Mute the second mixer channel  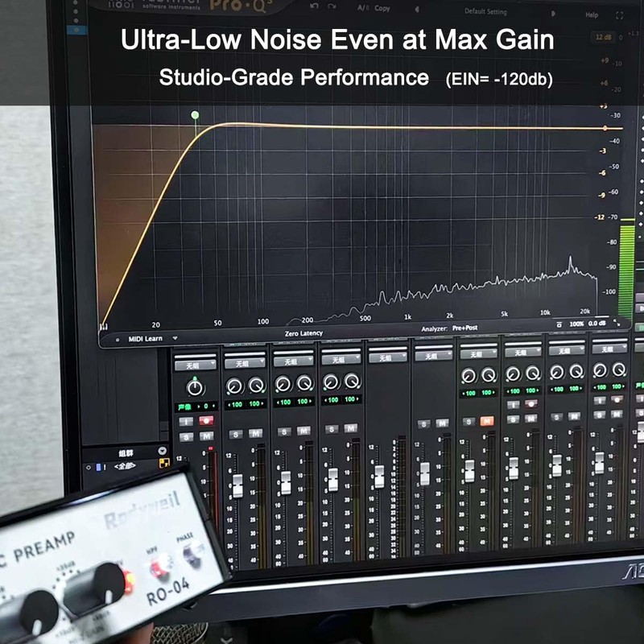pyautogui.click(x=255, y=433)
